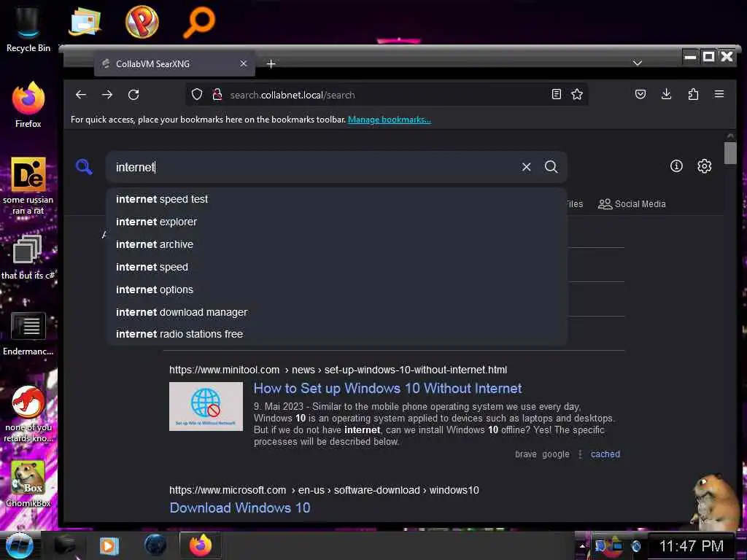747x560 pixels.
Task: Click the 11:47 PM taskbar clock
Action: click(x=692, y=545)
